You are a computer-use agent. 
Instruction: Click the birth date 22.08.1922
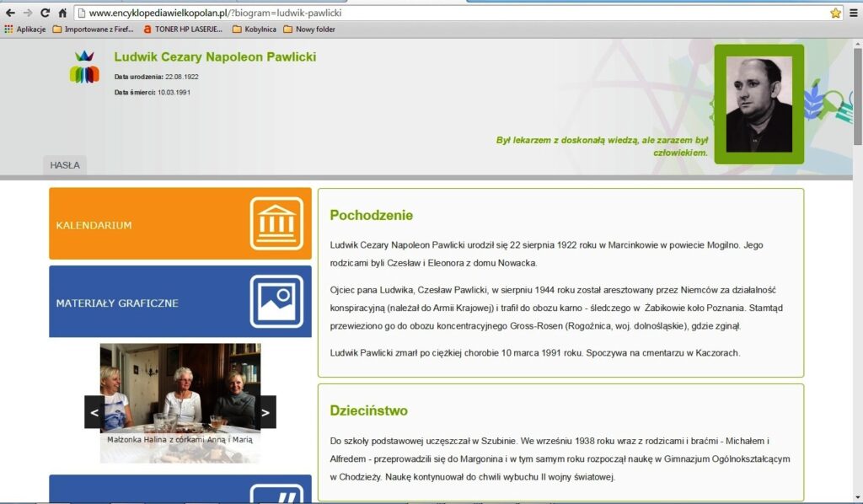click(182, 77)
